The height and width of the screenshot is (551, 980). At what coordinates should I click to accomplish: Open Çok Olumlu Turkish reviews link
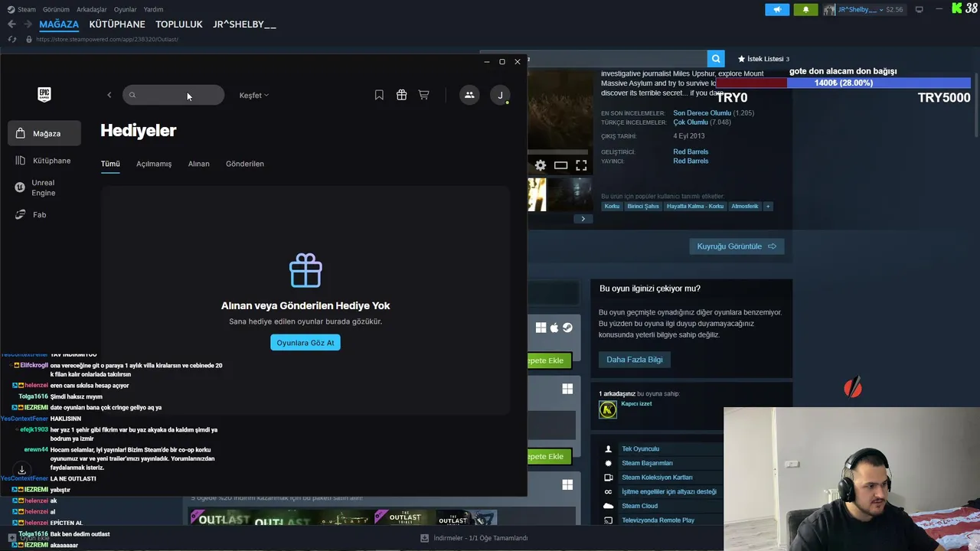(x=691, y=122)
